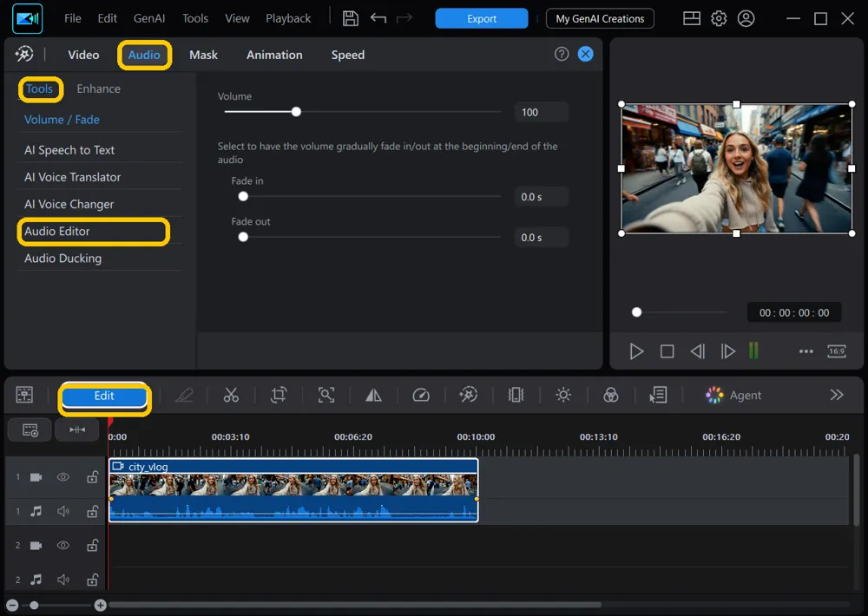
Task: Open the GenAI menu
Action: pos(149,18)
